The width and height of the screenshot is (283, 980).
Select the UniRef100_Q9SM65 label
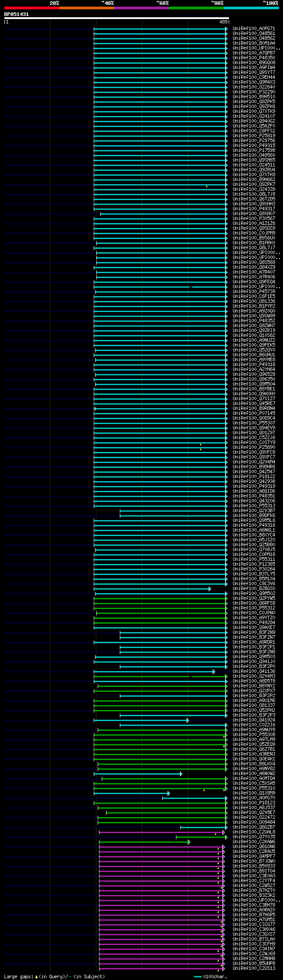tap(254, 160)
